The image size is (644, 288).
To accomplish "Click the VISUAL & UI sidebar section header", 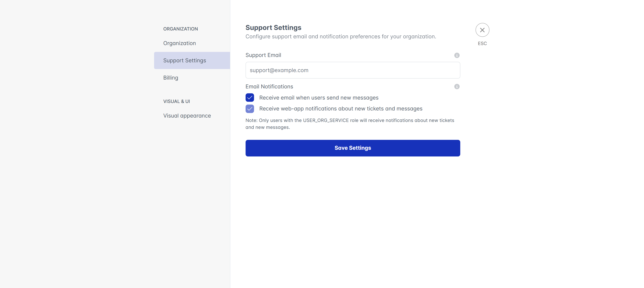I will click(177, 101).
